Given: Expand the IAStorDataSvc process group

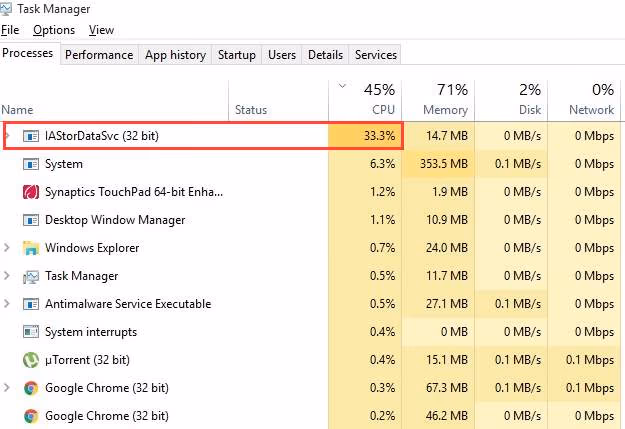Looking at the screenshot, I should click(x=9, y=136).
